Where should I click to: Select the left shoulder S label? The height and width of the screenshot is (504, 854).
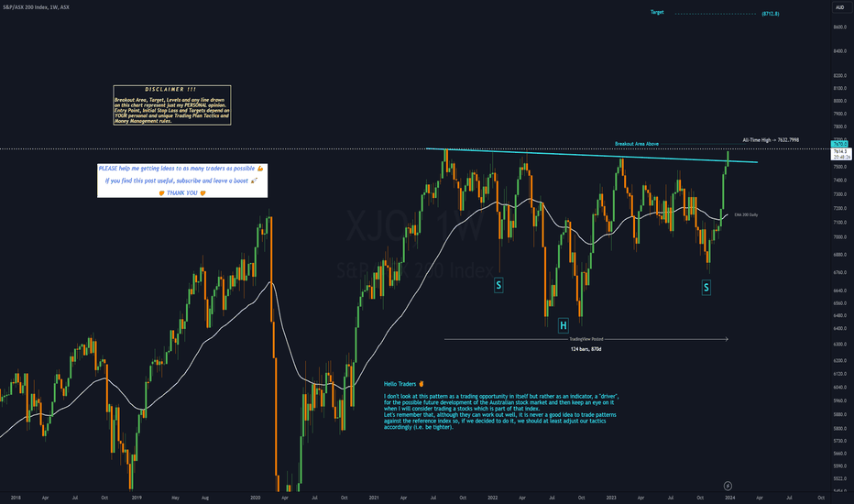[x=498, y=285]
